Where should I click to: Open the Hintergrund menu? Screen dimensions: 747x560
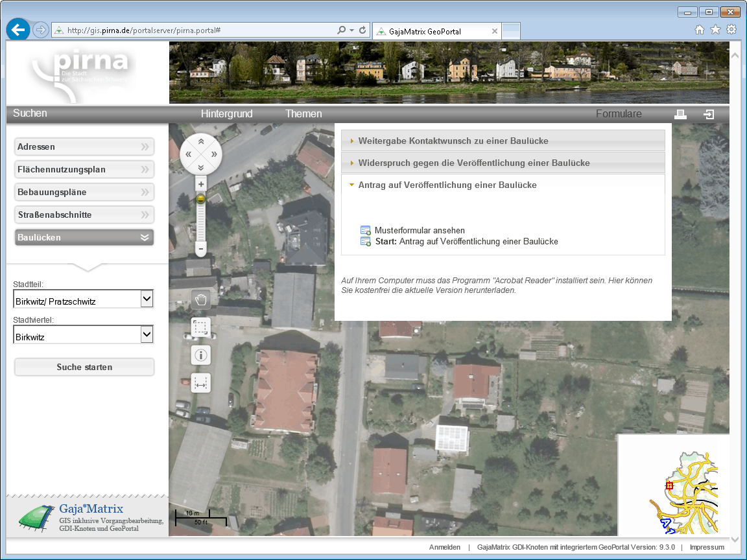click(226, 114)
